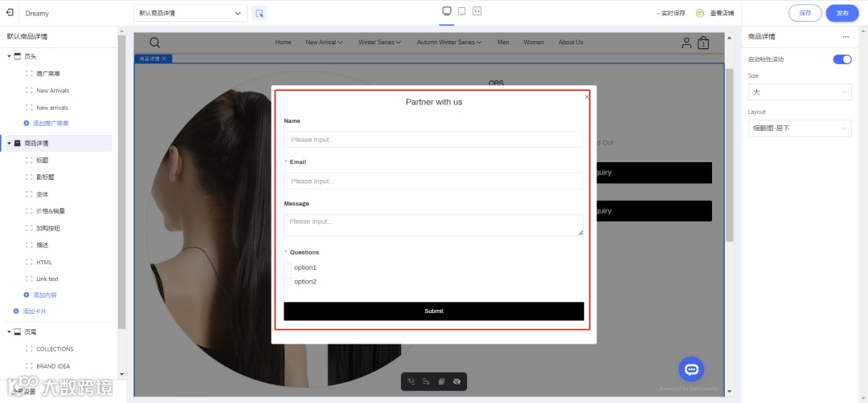Open the shopping bag cart icon
Image resolution: width=868 pixels, height=403 pixels.
703,43
